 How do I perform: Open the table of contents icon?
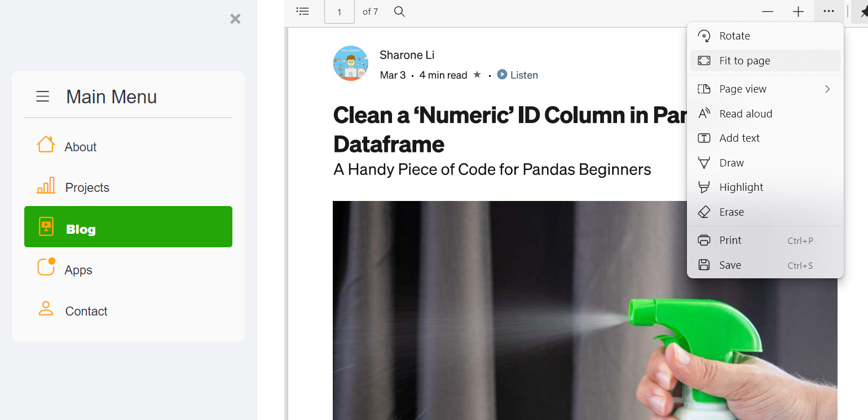click(303, 11)
